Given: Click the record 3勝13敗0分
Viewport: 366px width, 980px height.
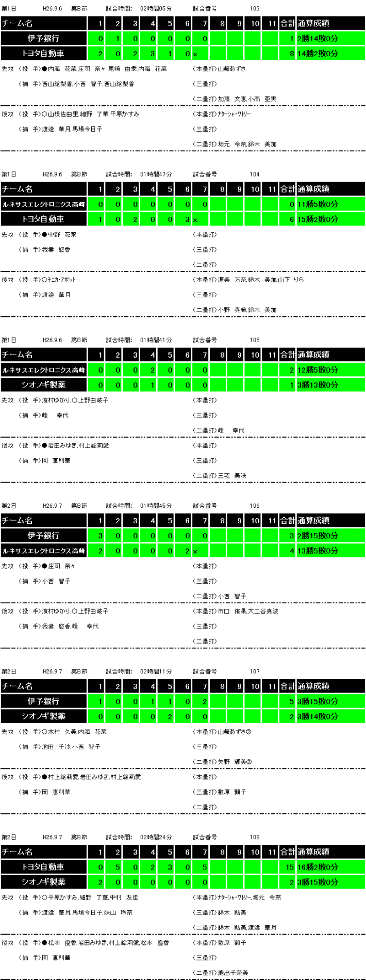Looking at the screenshot, I should 318,385.
